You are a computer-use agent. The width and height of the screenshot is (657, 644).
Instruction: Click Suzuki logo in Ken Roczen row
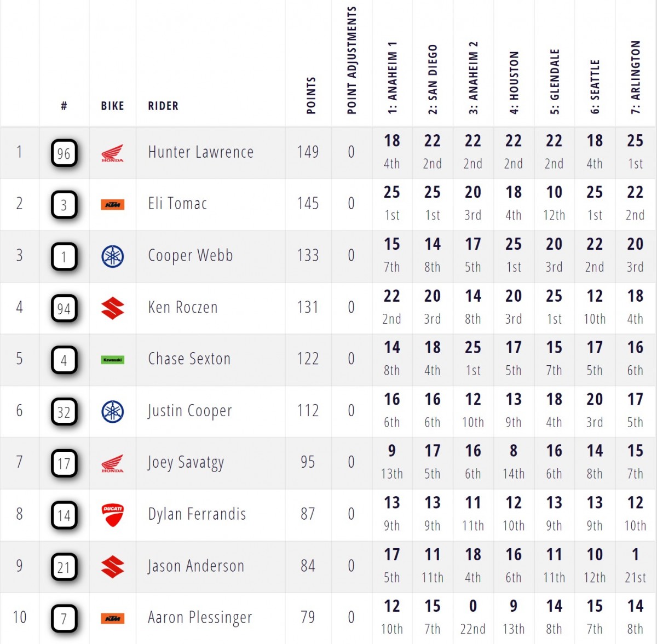[112, 308]
